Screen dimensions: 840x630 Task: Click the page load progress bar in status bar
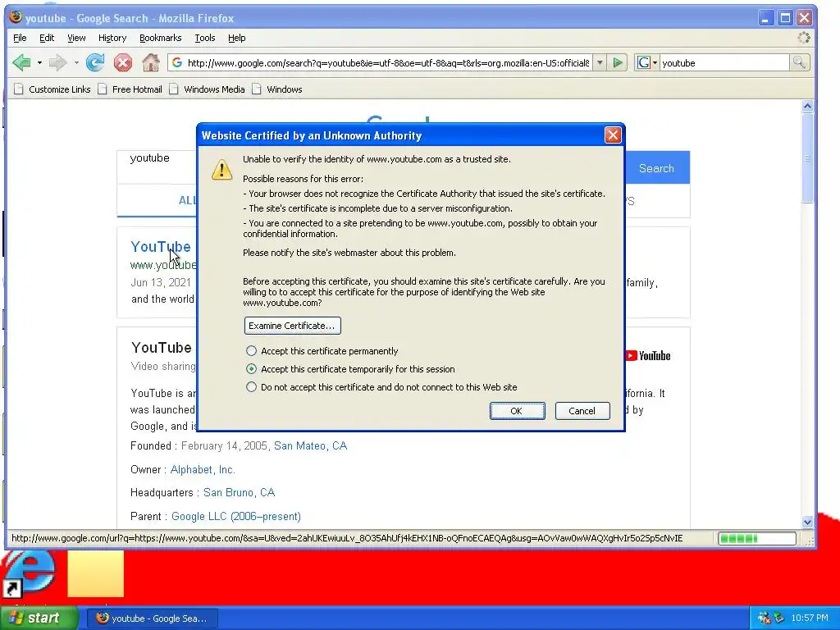pyautogui.click(x=757, y=538)
